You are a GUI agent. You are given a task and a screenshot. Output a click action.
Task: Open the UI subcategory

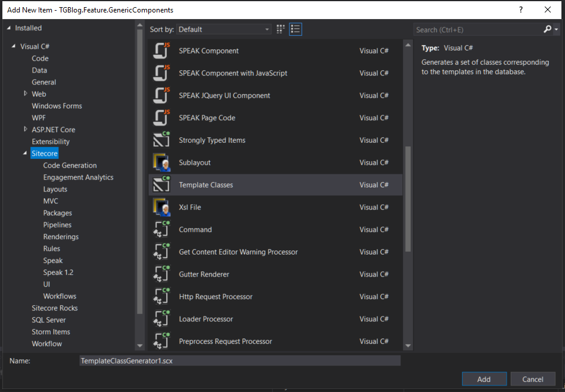tap(46, 284)
